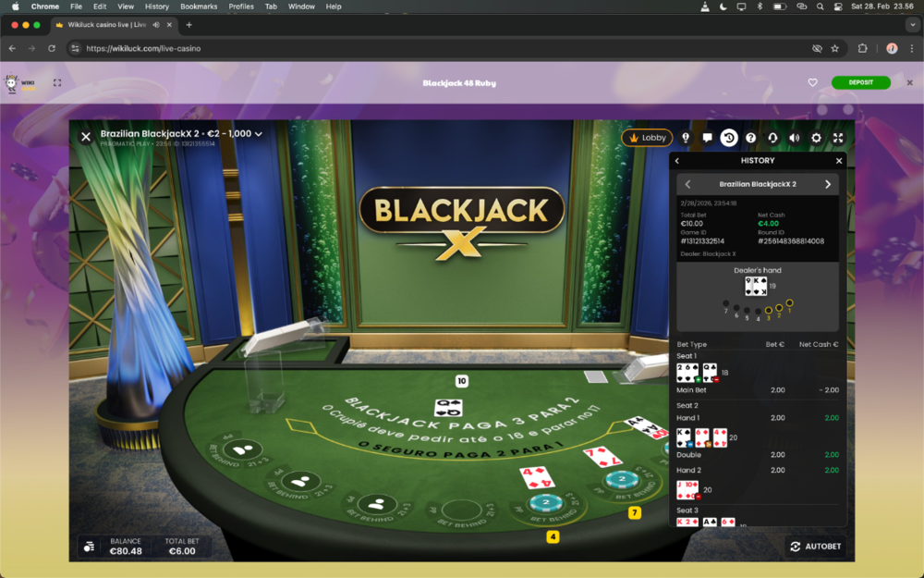The height and width of the screenshot is (578, 924).
Task: Open the game settings gear icon
Action: coord(816,138)
